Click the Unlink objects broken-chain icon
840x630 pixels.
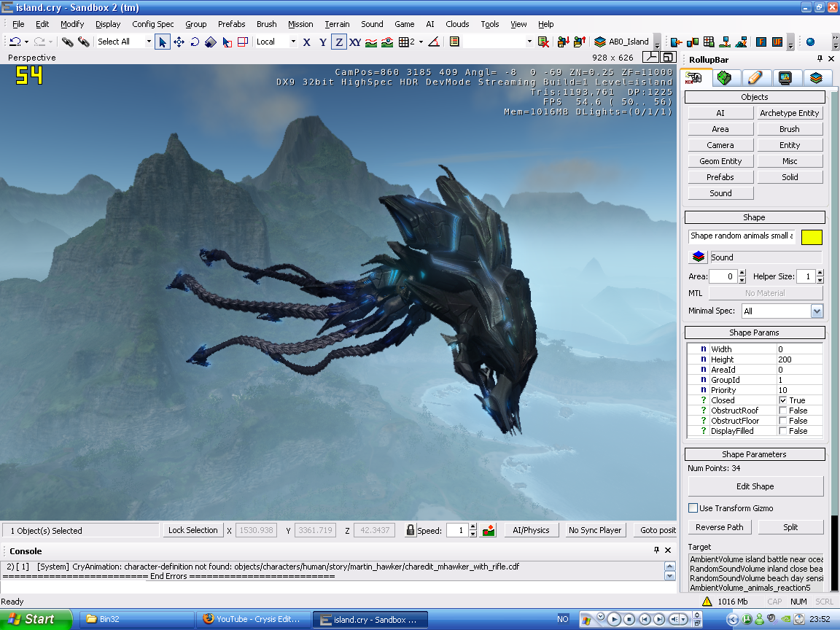(x=84, y=42)
